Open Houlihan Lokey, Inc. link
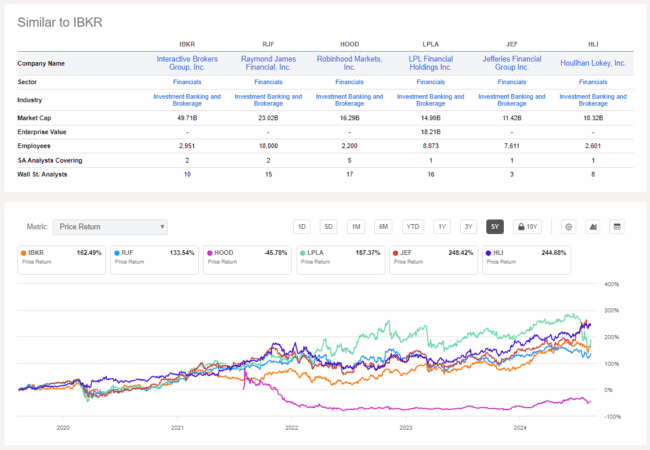The height and width of the screenshot is (450, 650). click(593, 63)
